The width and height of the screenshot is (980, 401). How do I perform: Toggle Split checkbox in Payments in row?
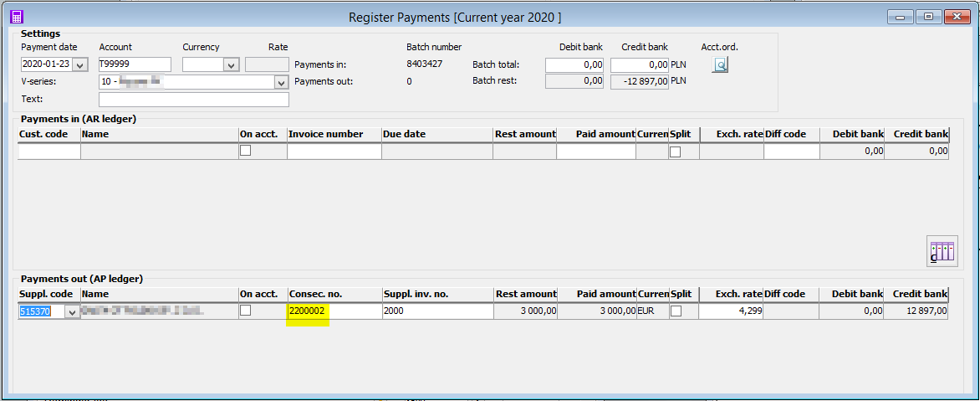[x=675, y=152]
